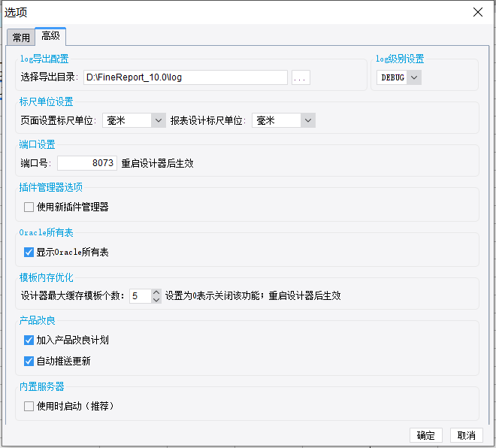Uncheck 显示Oracle所有表
Viewport: 496px width, 448px height.
(x=29, y=252)
